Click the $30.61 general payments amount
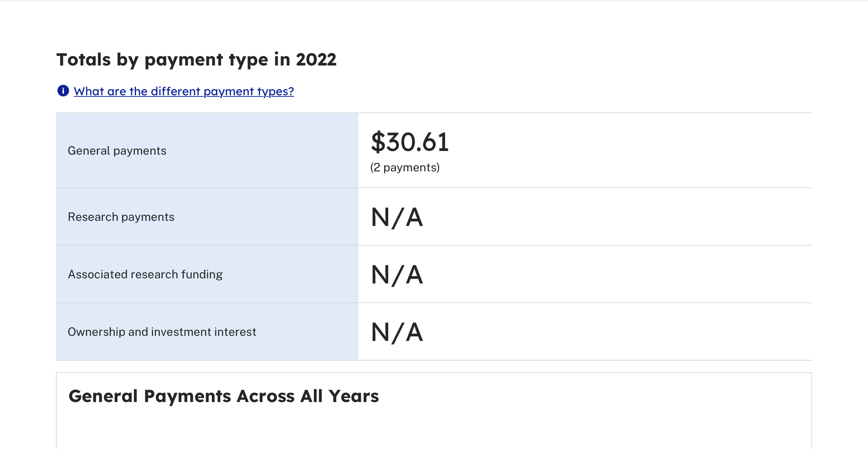Viewport: 868px width, 449px height. click(x=410, y=142)
